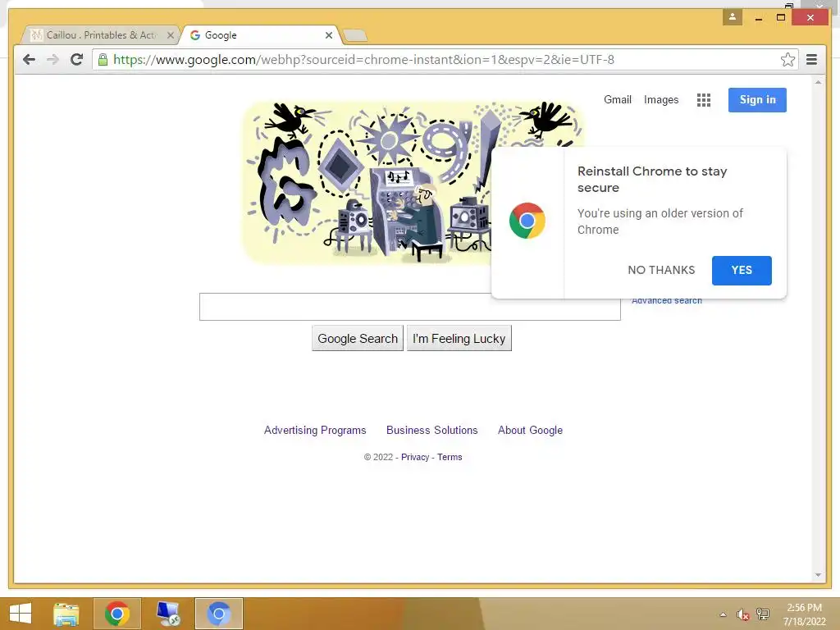Click the page scrollbar down arrow
This screenshot has width=840, height=630.
click(818, 575)
